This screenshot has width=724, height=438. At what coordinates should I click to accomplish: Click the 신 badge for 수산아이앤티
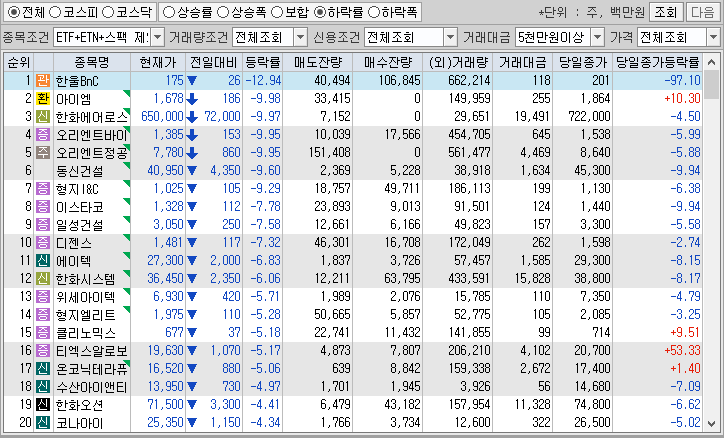(43, 387)
